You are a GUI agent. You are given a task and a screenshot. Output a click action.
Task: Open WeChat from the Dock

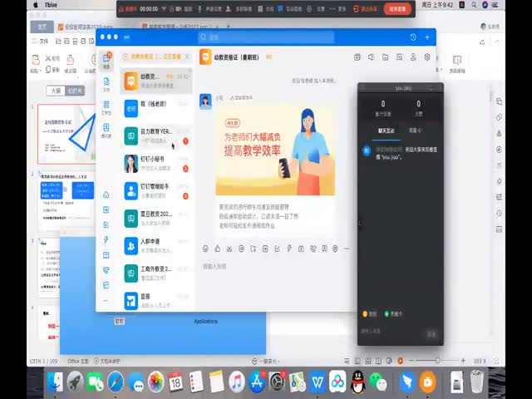(x=378, y=382)
